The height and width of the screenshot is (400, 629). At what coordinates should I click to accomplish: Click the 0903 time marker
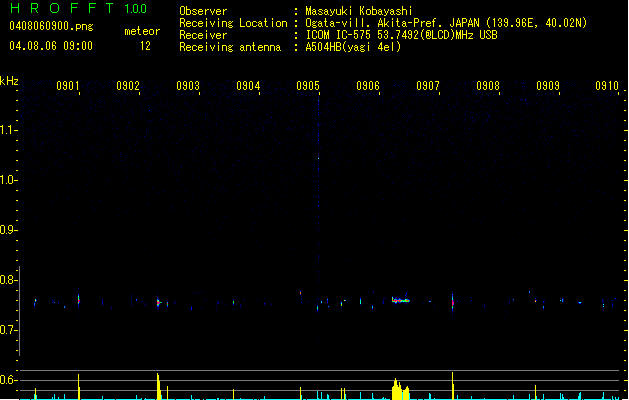coord(188,86)
